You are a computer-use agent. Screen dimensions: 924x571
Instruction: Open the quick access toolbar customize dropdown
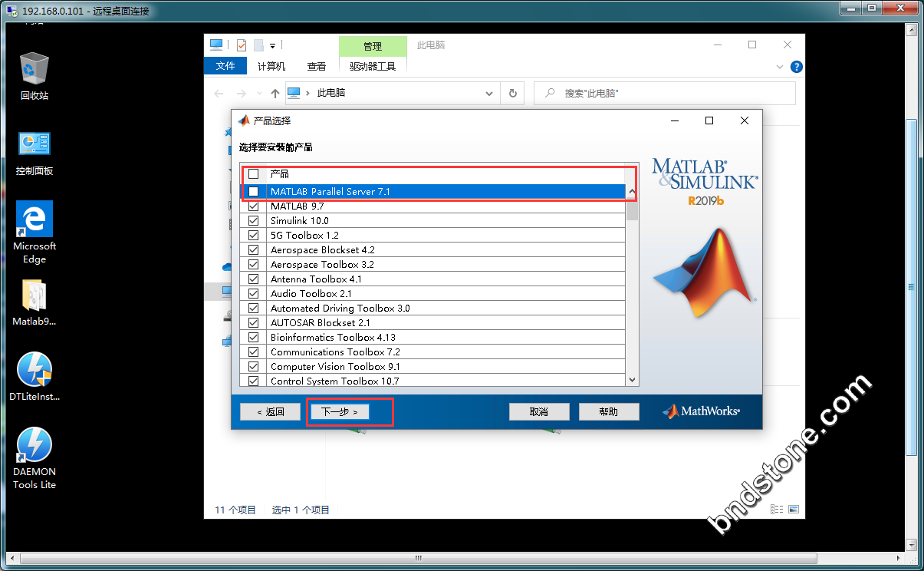coord(272,45)
